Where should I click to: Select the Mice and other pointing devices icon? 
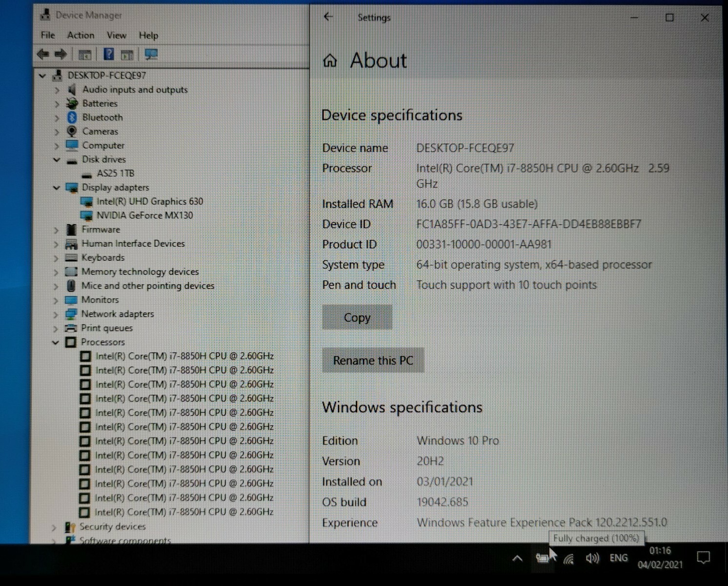point(71,285)
